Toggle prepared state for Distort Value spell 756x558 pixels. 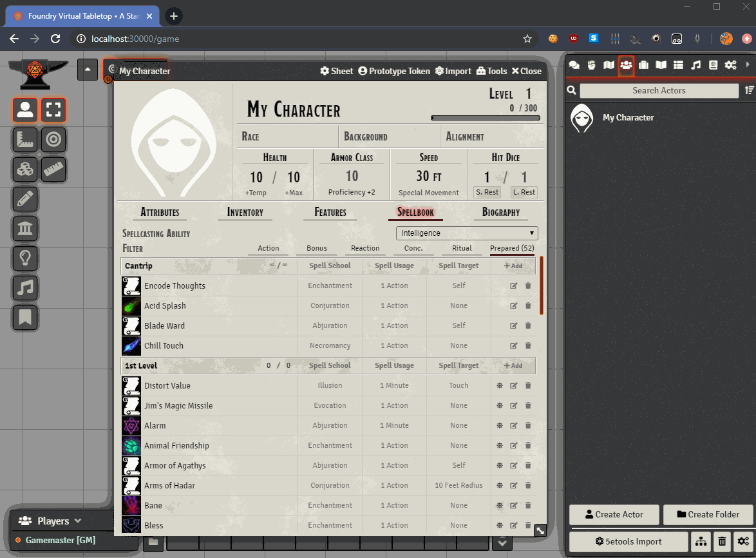pyautogui.click(x=499, y=386)
